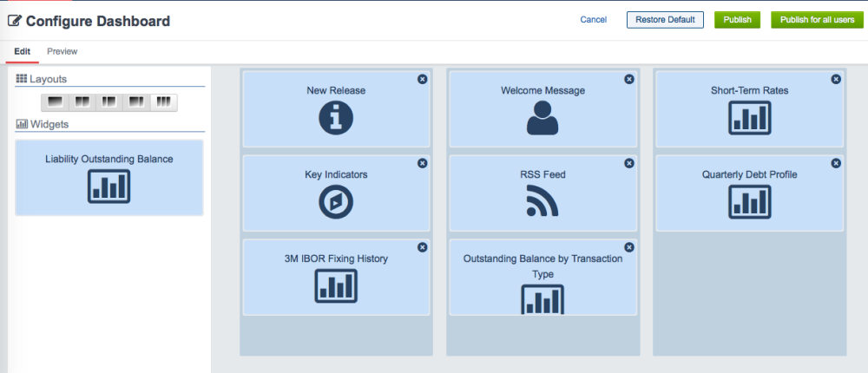
Task: Remove Outstanding Balance by Transaction Type widget
Action: pyautogui.click(x=628, y=247)
